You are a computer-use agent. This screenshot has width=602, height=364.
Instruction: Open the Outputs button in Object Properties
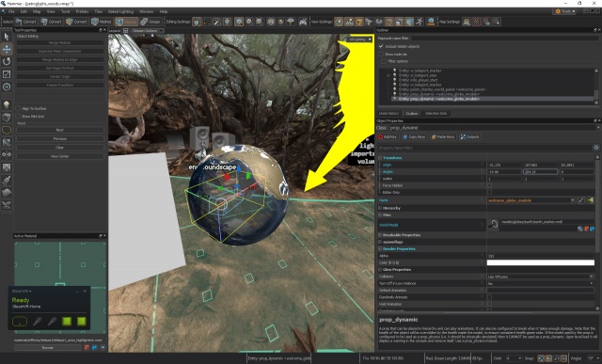tap(470, 136)
